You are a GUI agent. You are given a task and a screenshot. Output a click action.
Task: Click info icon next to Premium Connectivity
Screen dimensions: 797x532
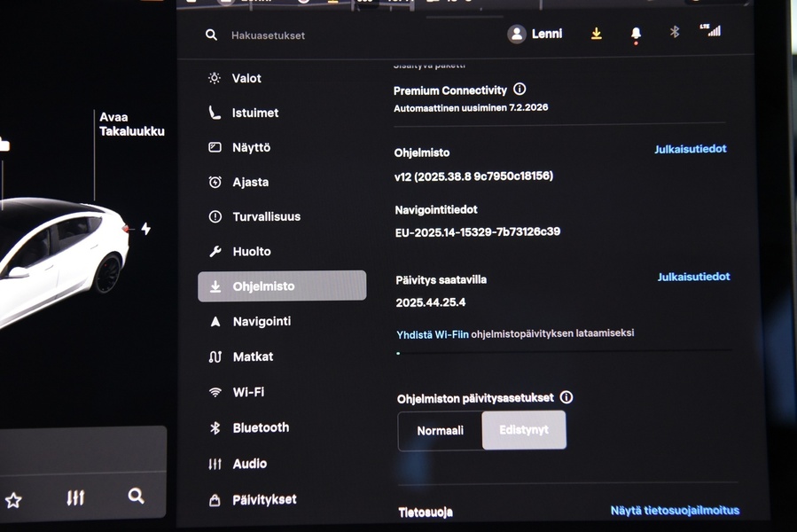coord(520,90)
